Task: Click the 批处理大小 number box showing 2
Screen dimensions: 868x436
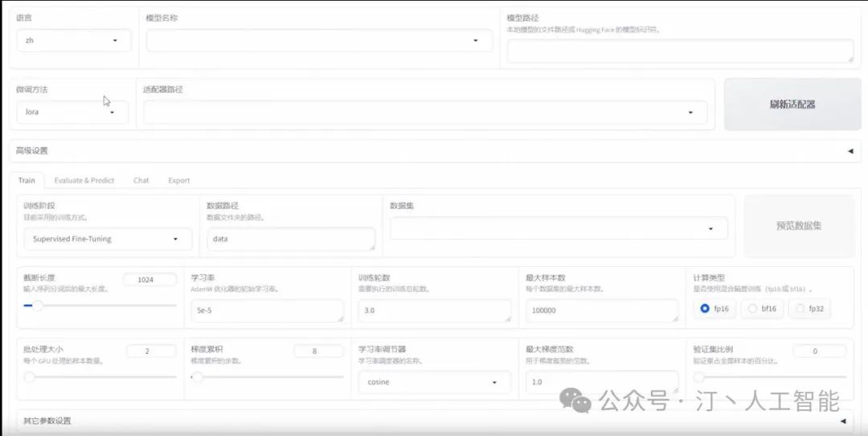Action: pyautogui.click(x=151, y=352)
